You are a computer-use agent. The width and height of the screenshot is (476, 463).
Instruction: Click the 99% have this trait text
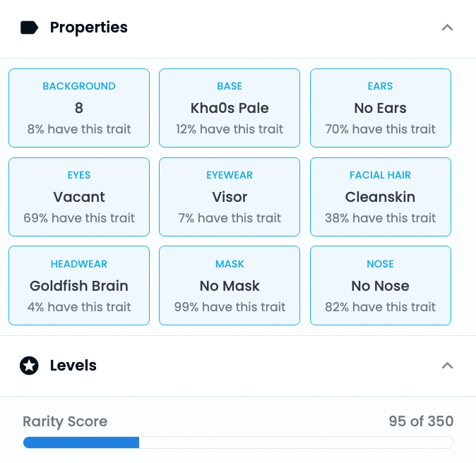(x=230, y=307)
